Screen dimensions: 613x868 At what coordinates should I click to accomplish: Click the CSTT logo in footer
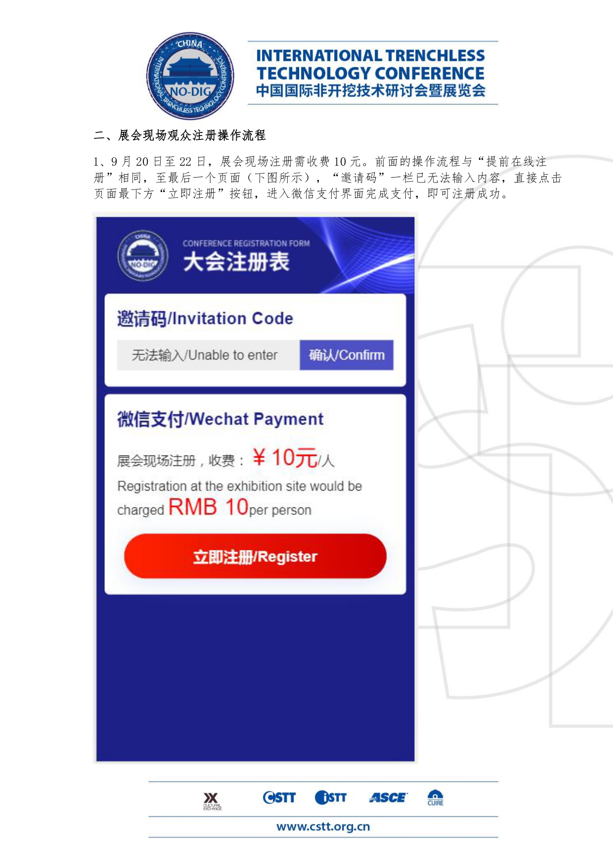point(279,797)
